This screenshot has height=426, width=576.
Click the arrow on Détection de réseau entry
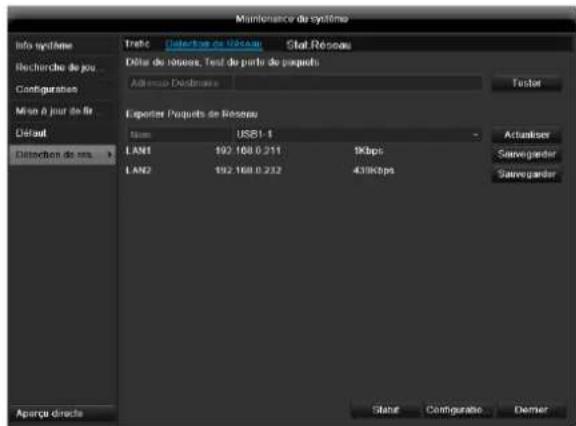109,155
